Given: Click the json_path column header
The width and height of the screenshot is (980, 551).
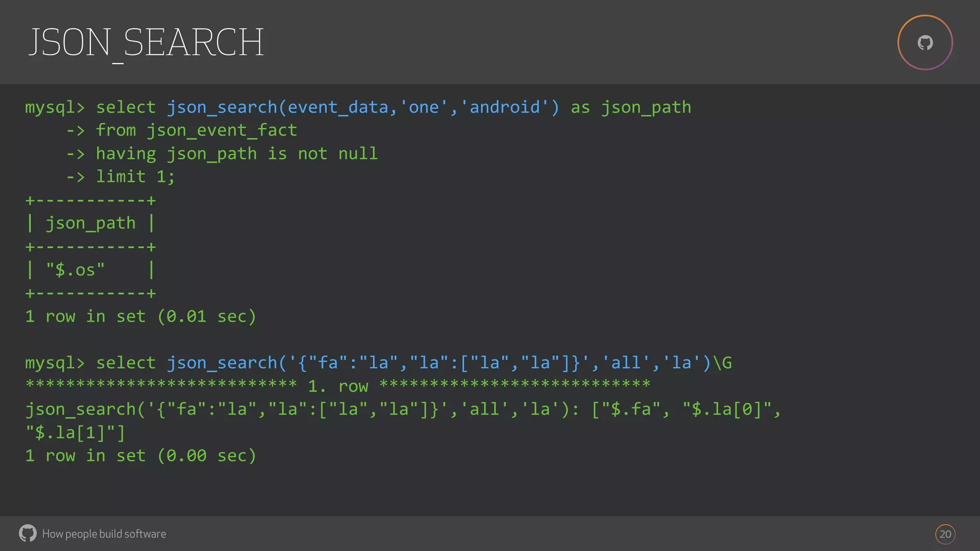Looking at the screenshot, I should [x=90, y=223].
